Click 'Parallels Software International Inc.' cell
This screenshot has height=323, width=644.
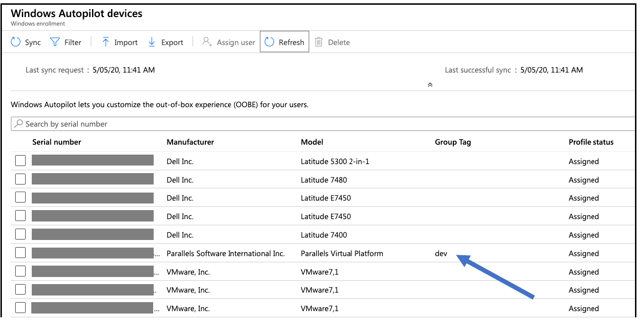(x=225, y=253)
